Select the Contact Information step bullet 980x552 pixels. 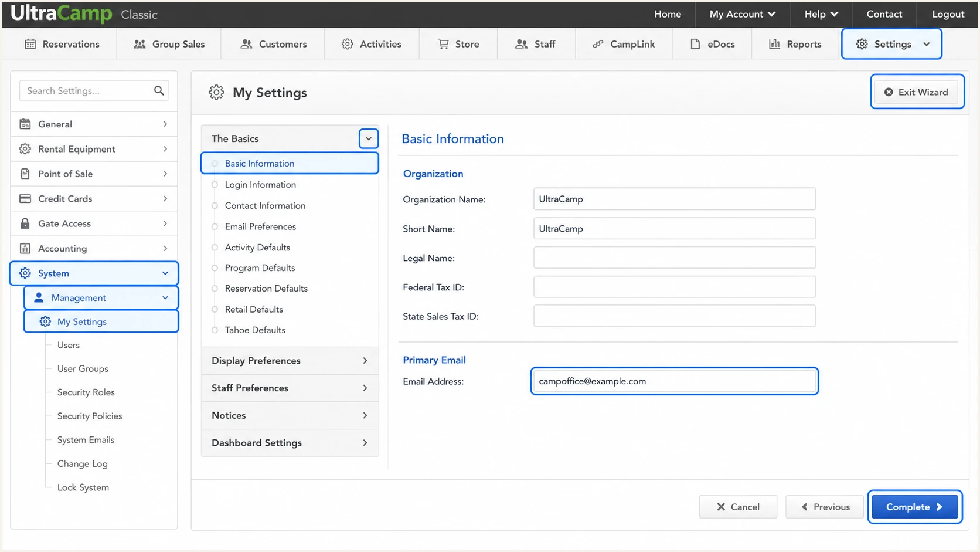(x=215, y=205)
